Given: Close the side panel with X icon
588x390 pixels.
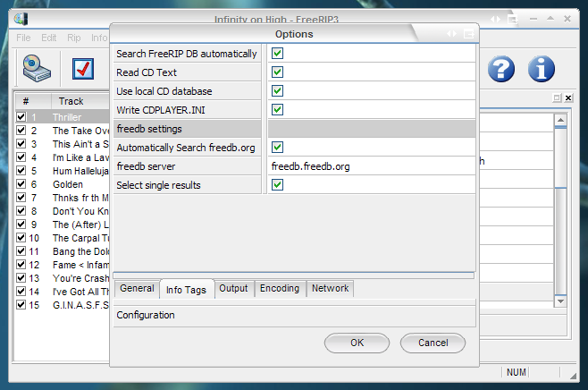Looking at the screenshot, I should click(x=568, y=98).
